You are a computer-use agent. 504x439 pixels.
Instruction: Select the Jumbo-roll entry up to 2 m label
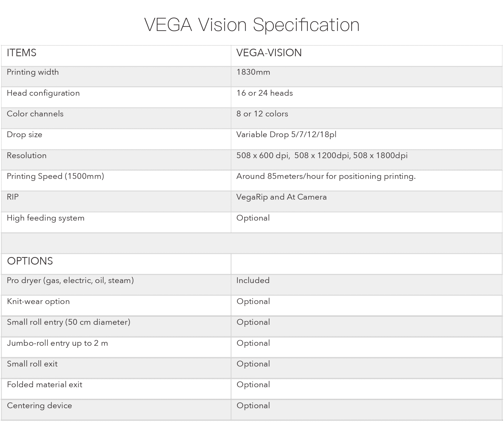57,343
